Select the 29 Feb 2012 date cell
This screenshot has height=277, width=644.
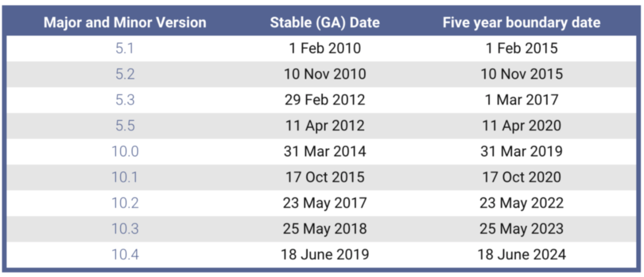click(325, 100)
